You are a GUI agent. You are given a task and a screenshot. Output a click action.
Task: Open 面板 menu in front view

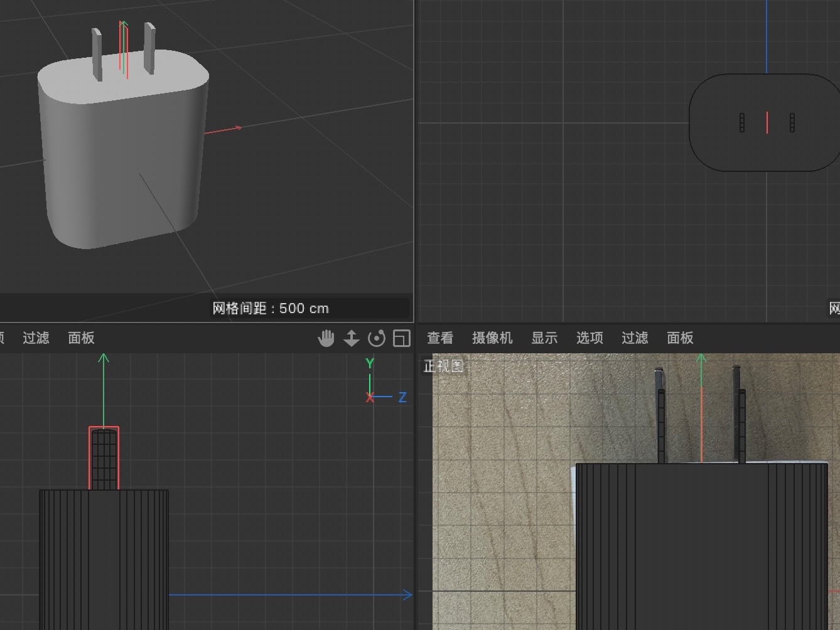680,338
